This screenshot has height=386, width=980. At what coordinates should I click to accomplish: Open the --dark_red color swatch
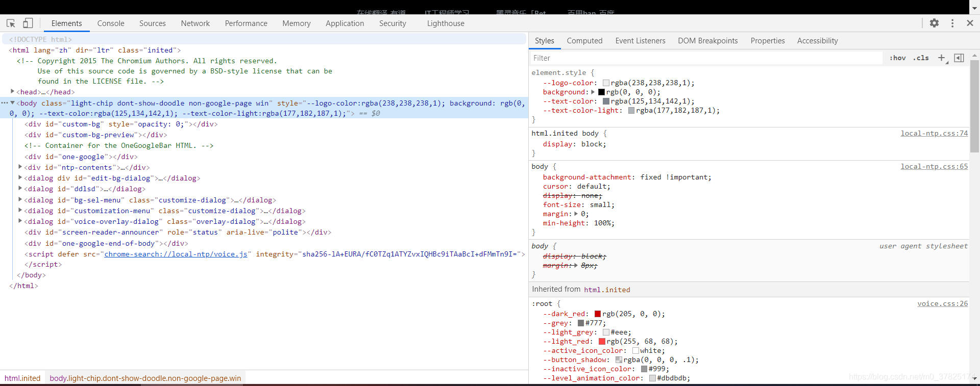(598, 314)
